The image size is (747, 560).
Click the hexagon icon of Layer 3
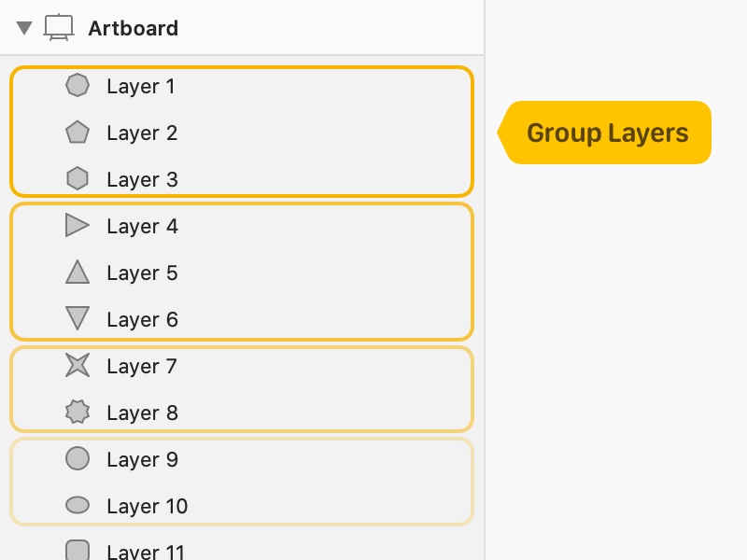pyautogui.click(x=78, y=178)
